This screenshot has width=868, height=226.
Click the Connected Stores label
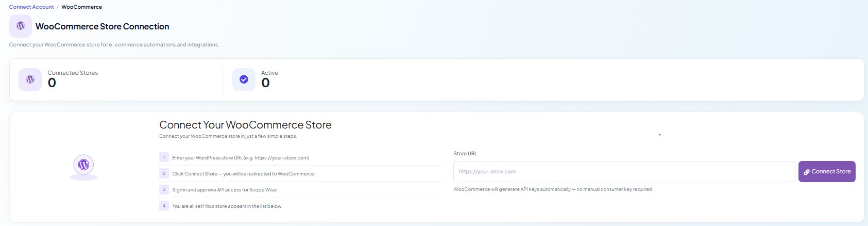click(x=73, y=73)
